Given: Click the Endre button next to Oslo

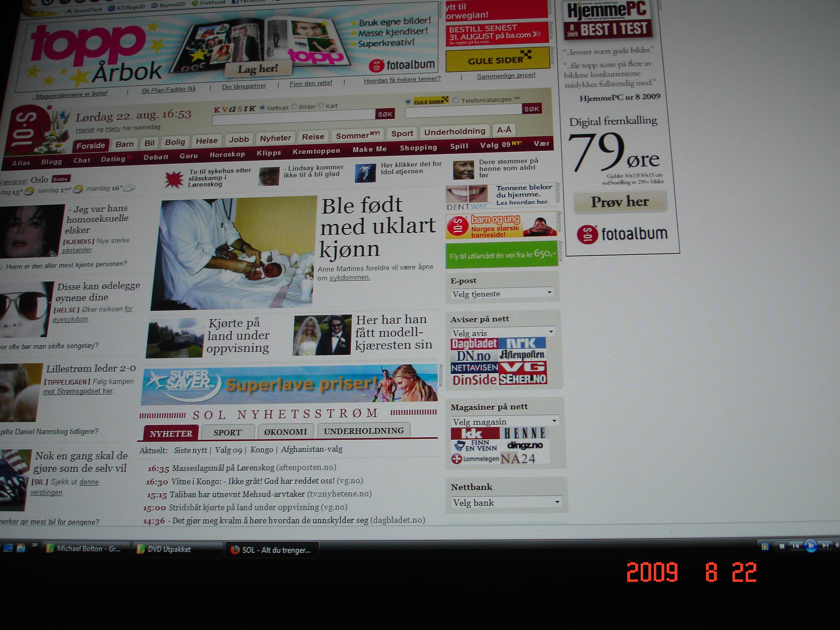Looking at the screenshot, I should (x=60, y=179).
